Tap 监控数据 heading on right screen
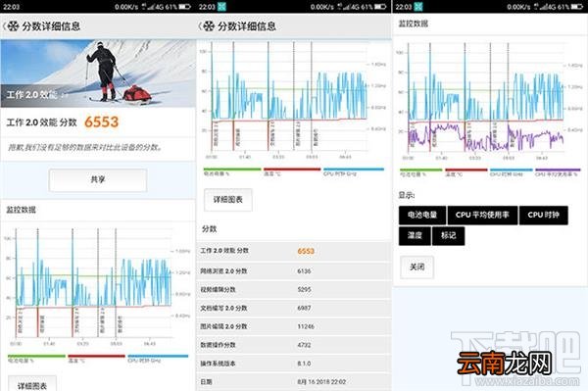 pos(414,24)
